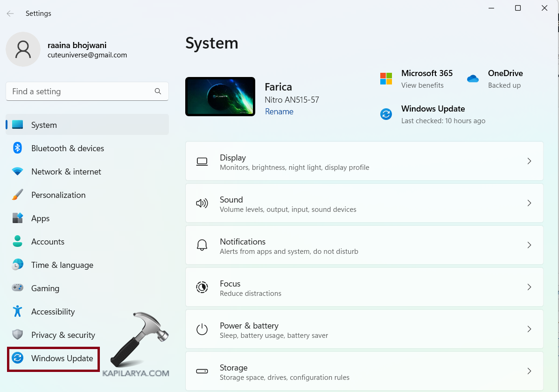Go to Accounts in the sidebar

48,242
